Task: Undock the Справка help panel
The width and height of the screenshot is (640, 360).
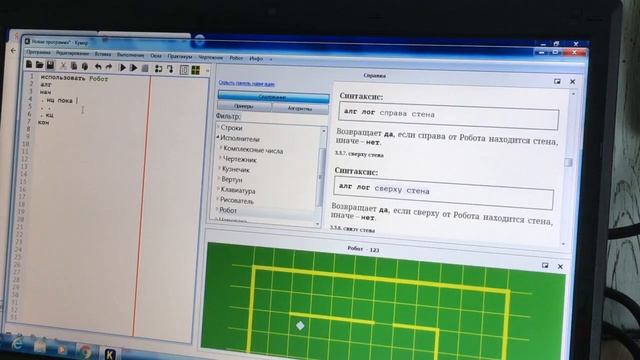Action: pyautogui.click(x=557, y=82)
